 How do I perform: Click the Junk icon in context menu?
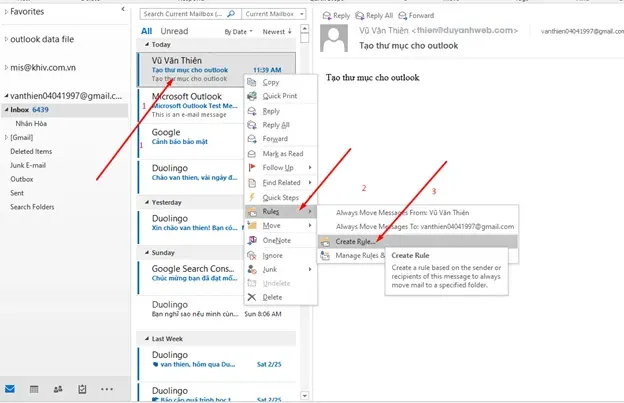(x=252, y=269)
